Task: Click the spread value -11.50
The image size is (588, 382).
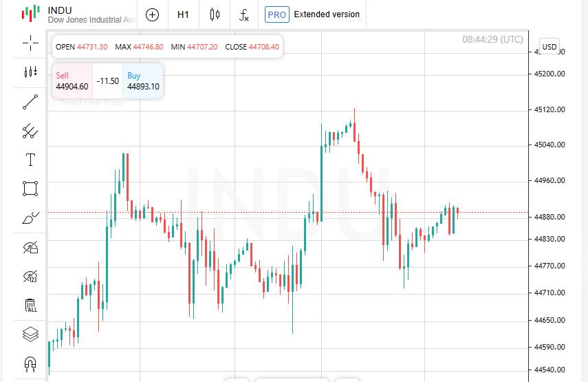Action: tap(107, 81)
